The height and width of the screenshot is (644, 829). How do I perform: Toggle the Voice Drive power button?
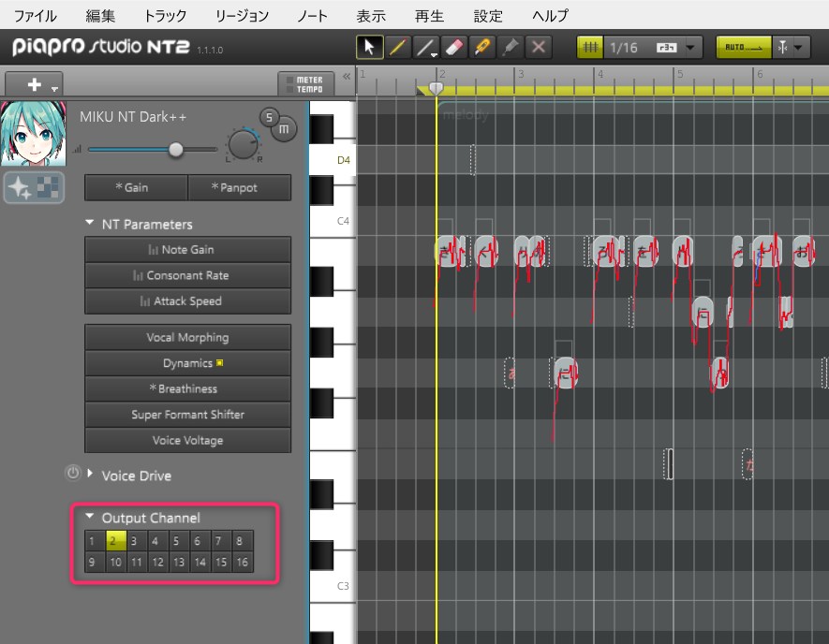pyautogui.click(x=73, y=473)
